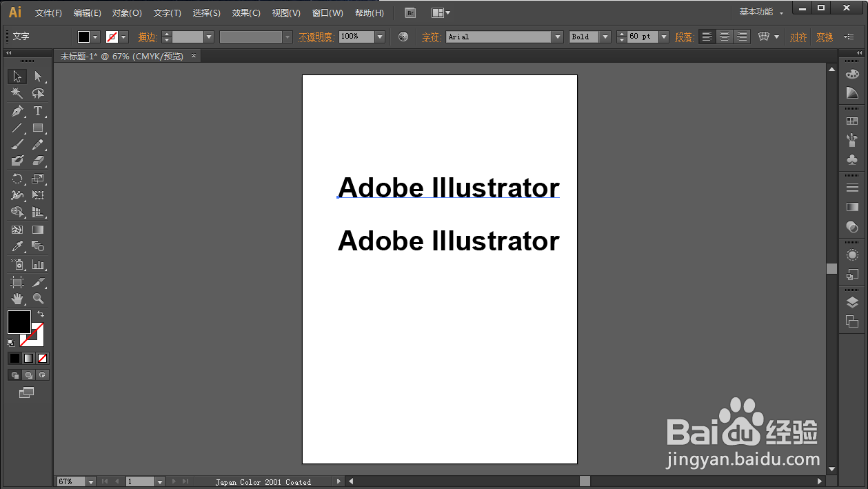Open the 文字(T) menu

pos(168,13)
